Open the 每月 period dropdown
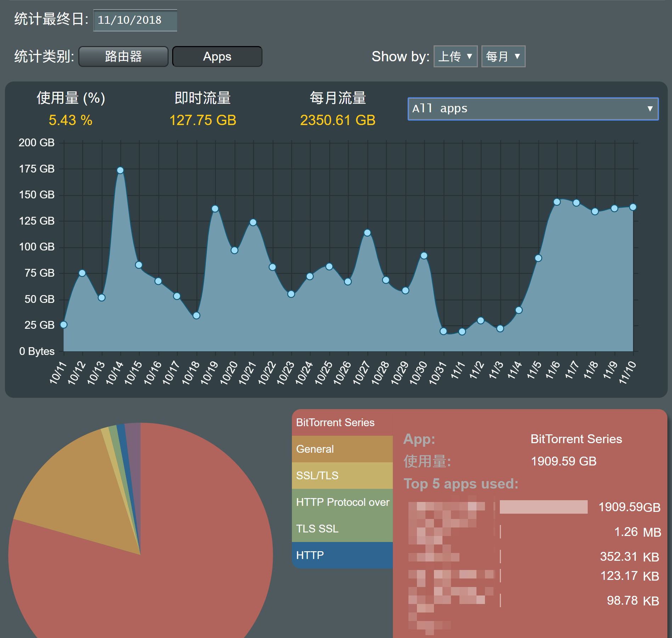This screenshot has height=638, width=672. pos(503,56)
